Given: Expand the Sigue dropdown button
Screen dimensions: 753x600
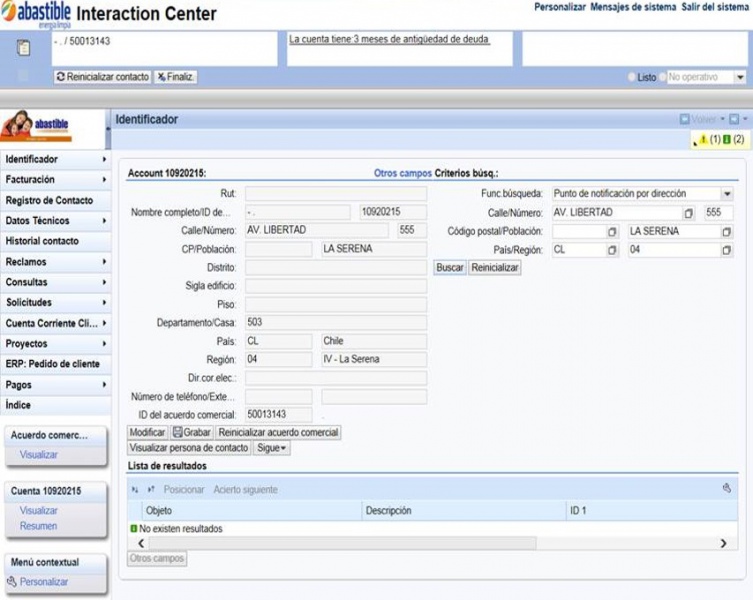Looking at the screenshot, I should (x=271, y=448).
